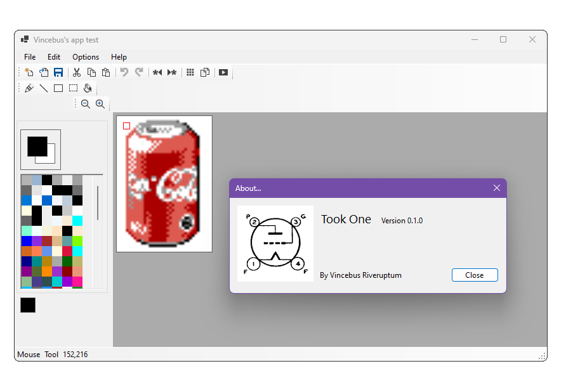Viewport: 566px width, 392px height.
Task: Click the "Mouse" status bar label
Action: [29, 355]
